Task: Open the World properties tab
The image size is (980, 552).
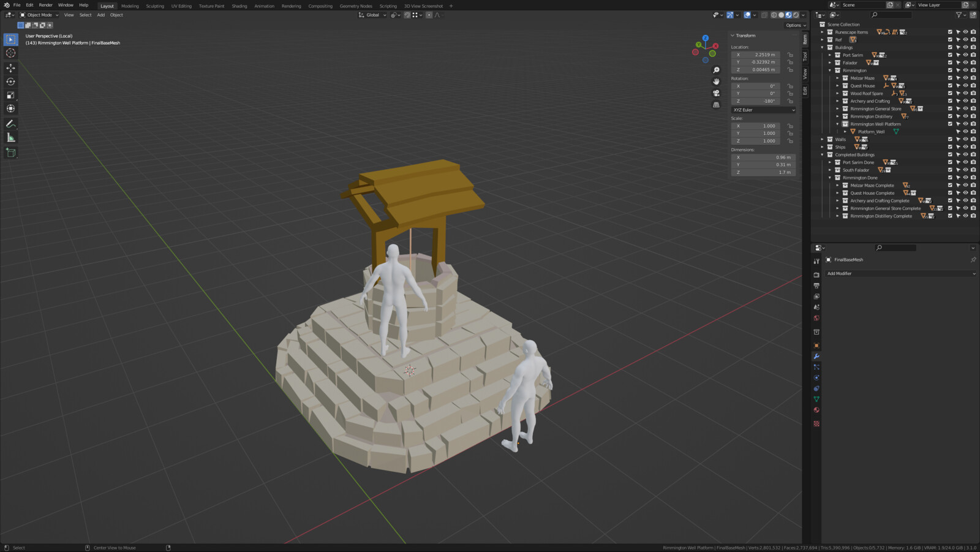Action: (816, 318)
